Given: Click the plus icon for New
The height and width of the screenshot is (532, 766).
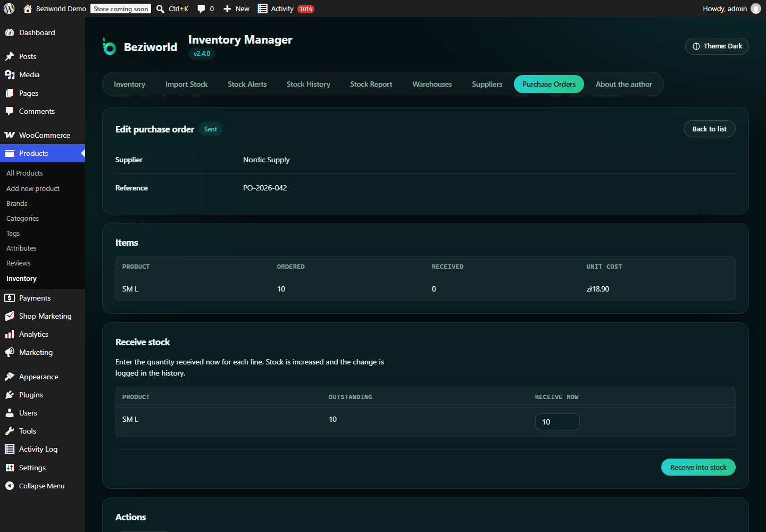Looking at the screenshot, I should pos(227,9).
